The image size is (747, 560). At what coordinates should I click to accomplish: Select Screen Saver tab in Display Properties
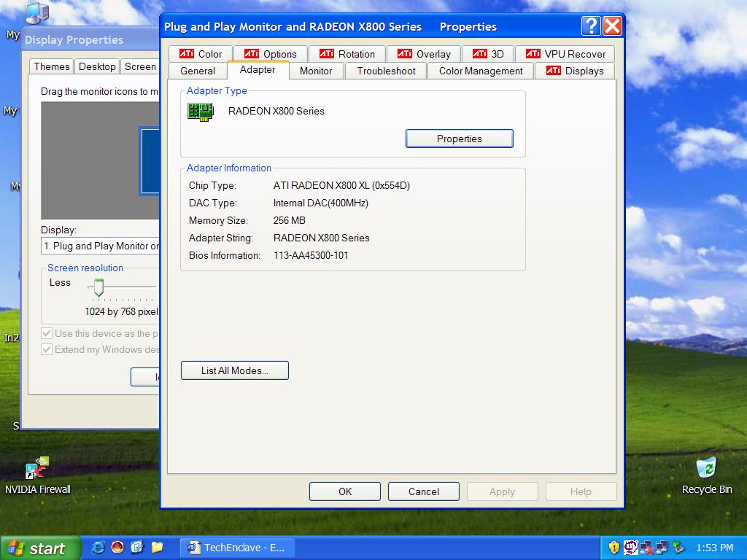click(139, 66)
